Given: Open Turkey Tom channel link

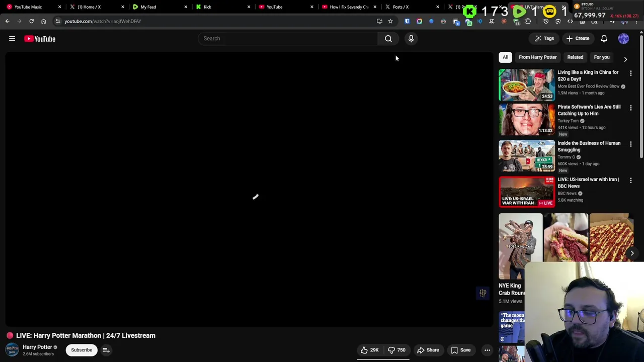Looking at the screenshot, I should pos(568,121).
